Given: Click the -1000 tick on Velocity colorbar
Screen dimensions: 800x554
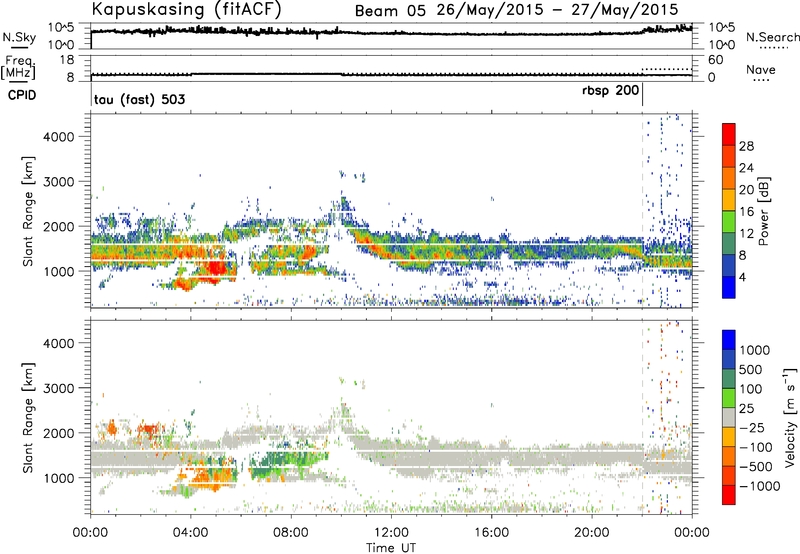Looking at the screenshot, I should tap(760, 486).
